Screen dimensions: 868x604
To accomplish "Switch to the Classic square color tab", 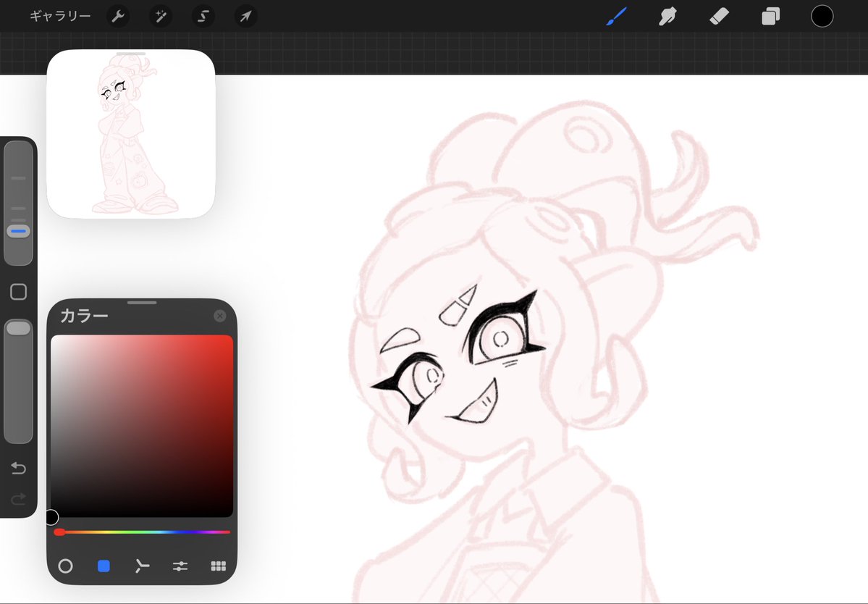I will pos(104,566).
